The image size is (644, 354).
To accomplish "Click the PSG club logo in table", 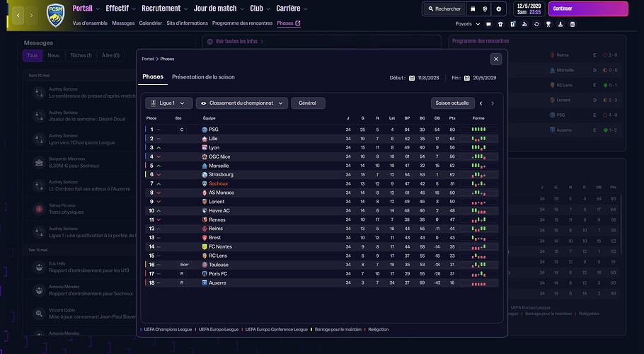I will point(205,130).
